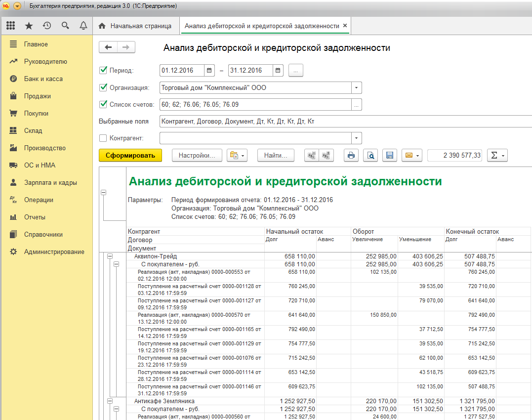Click the search magnifier icon
The image size is (532, 420).
65,26
